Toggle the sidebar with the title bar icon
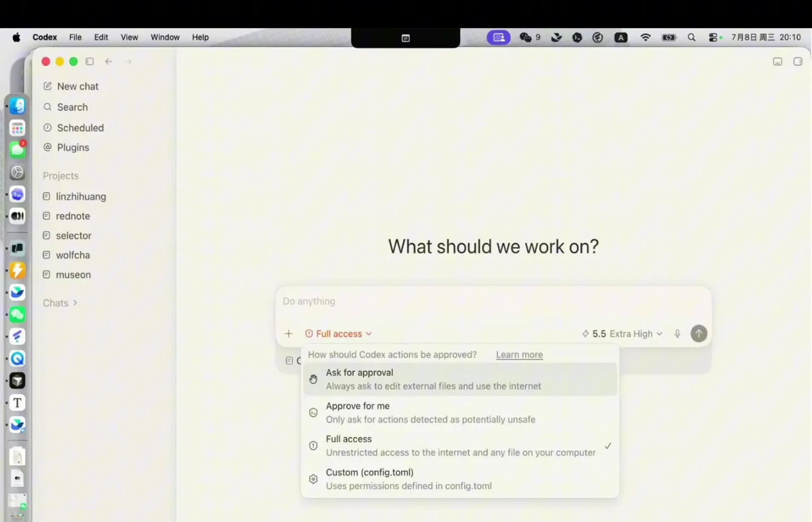This screenshot has width=812, height=522. [89, 61]
